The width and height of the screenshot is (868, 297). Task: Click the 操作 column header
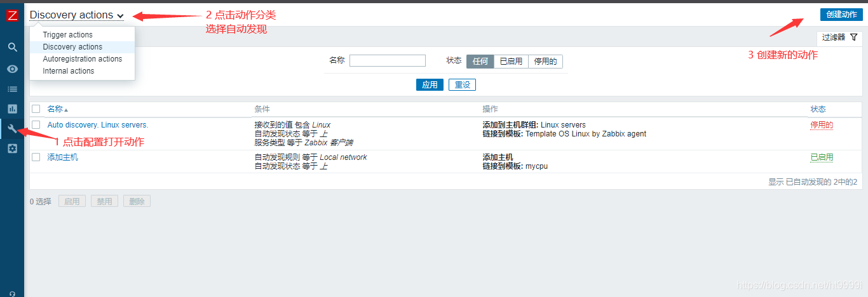491,109
